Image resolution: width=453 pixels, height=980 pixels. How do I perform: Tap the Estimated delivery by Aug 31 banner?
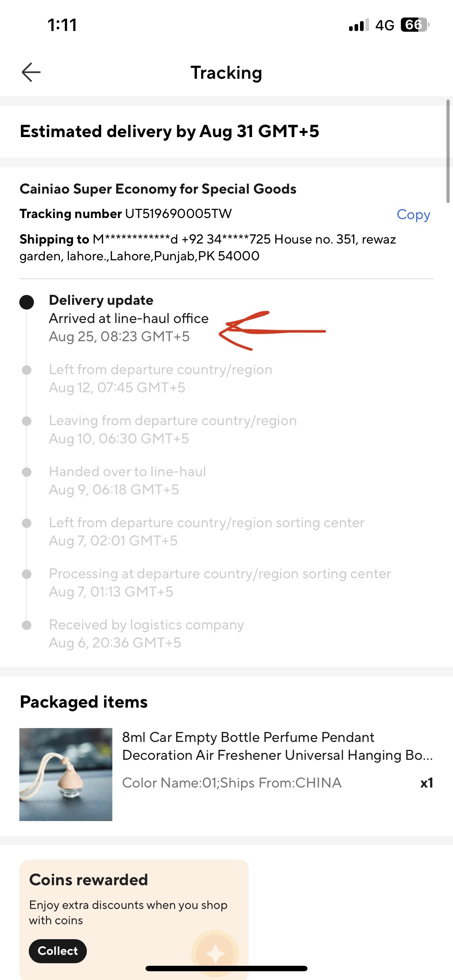(x=169, y=131)
